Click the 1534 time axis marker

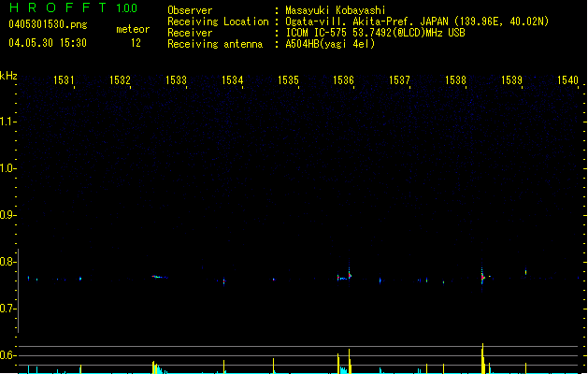click(x=232, y=79)
